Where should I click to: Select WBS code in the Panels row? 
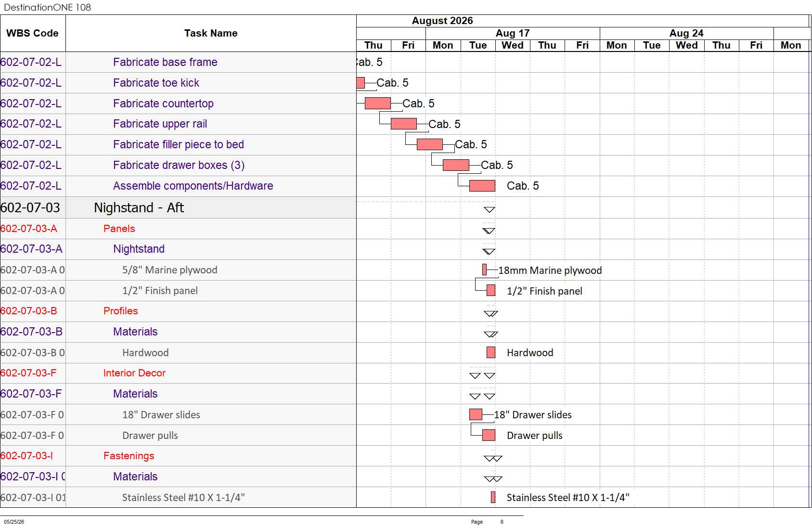pos(28,229)
